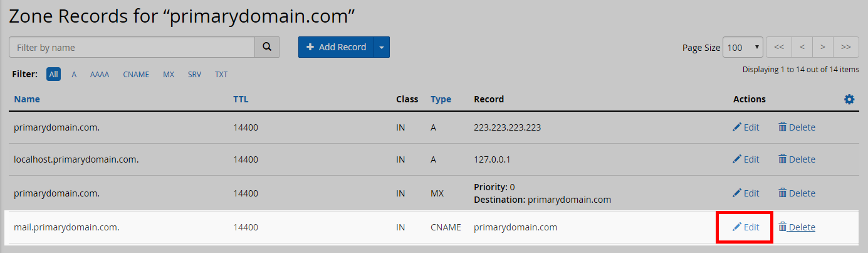The height and width of the screenshot is (253, 868).
Task: Filter records by CNAME type
Action: pyautogui.click(x=136, y=74)
